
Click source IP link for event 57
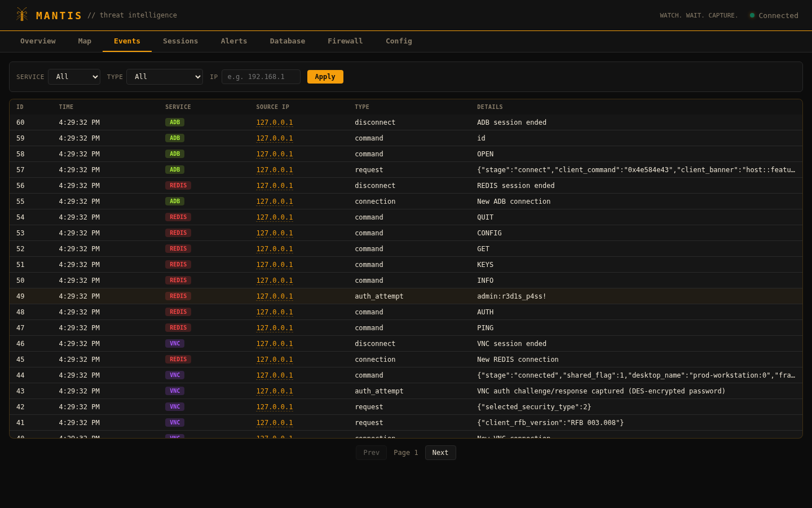tap(275, 170)
